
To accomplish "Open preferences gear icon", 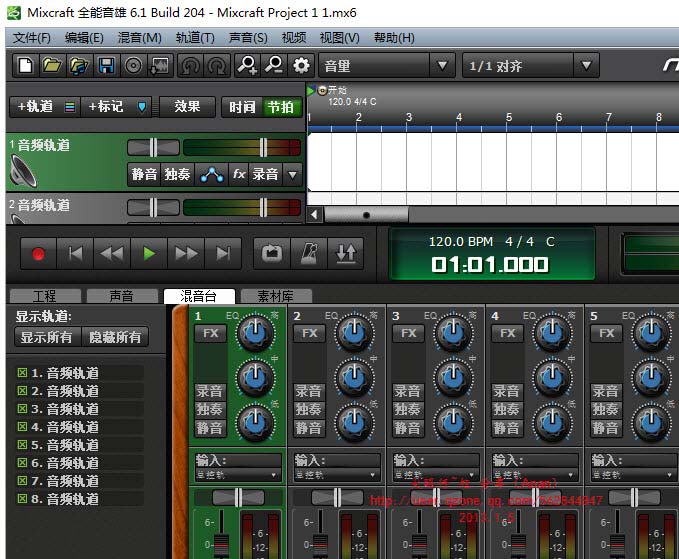I will [x=301, y=66].
